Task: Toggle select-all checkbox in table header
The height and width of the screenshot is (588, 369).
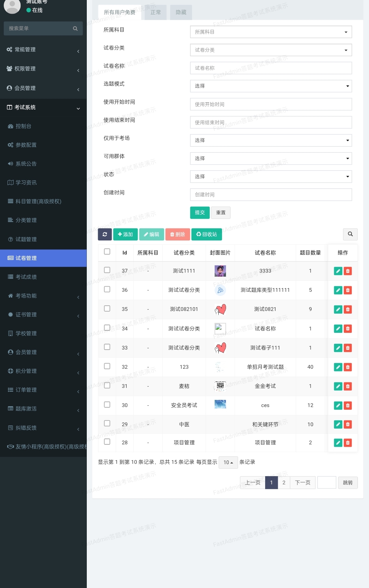Action: (107, 251)
